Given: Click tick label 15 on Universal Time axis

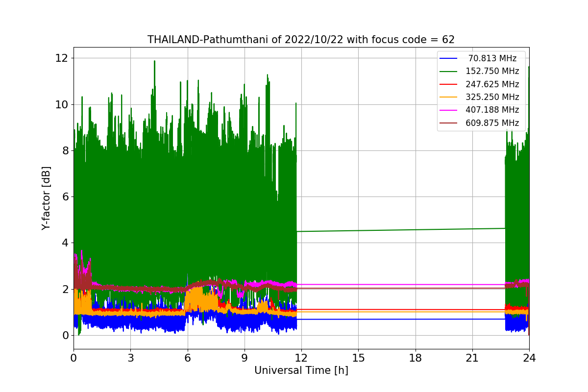Looking at the screenshot, I should pyautogui.click(x=358, y=358).
